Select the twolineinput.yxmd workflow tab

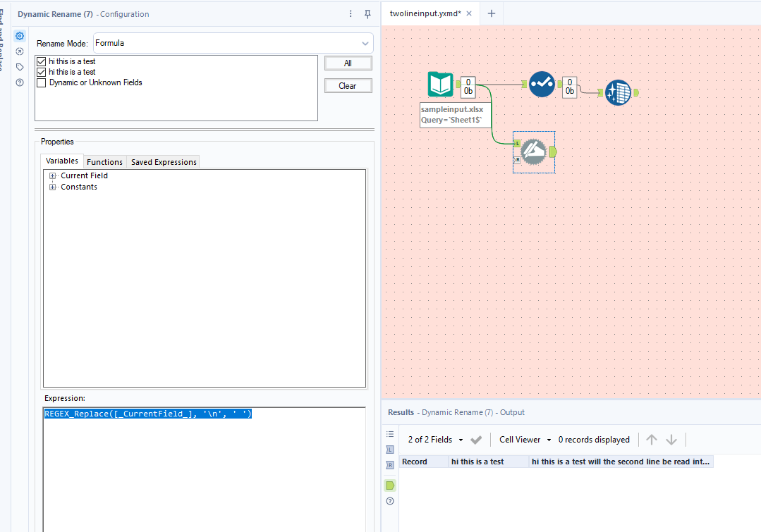(426, 12)
